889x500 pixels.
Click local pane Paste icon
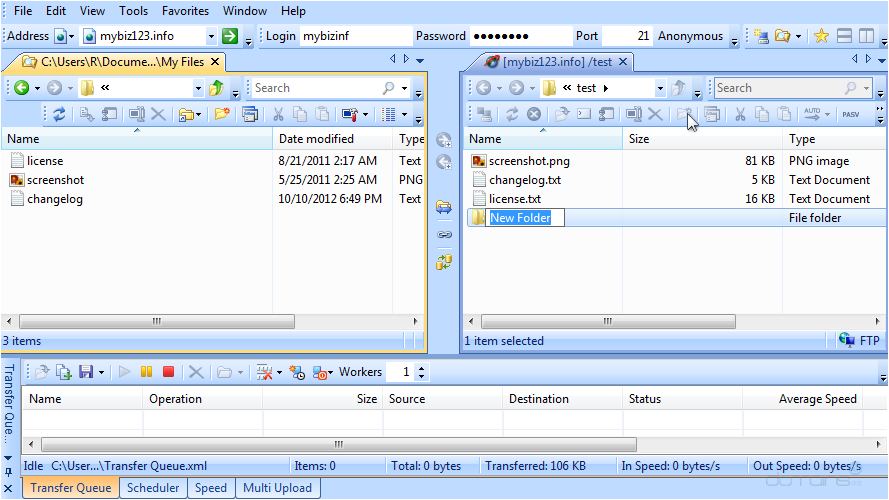click(322, 115)
